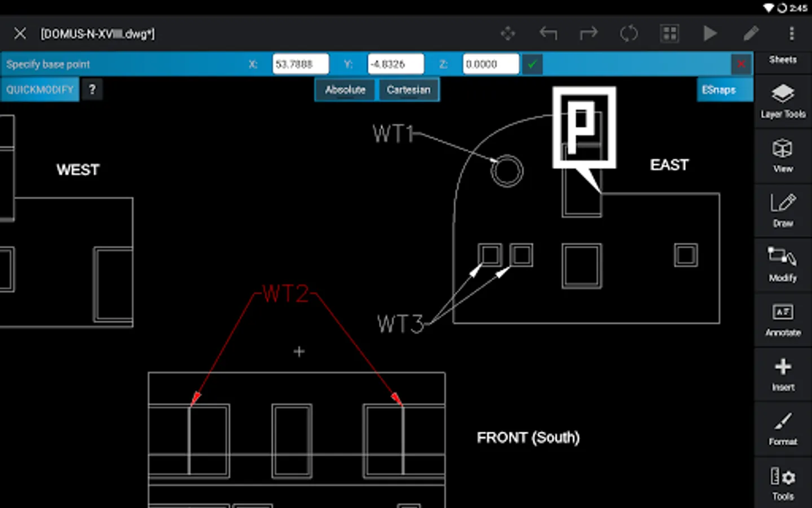Viewport: 812px width, 508px height.
Task: Tap the Wi-Fi status icon
Action: (x=769, y=8)
